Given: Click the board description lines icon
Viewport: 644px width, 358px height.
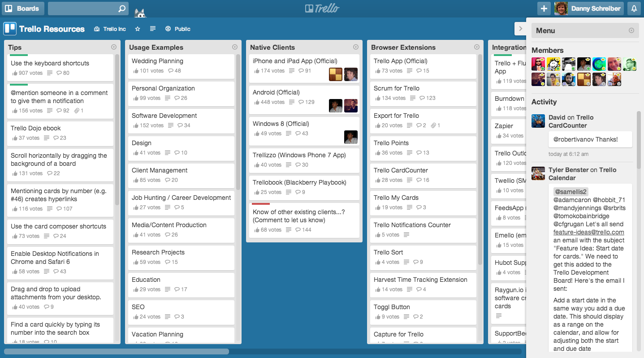Looking at the screenshot, I should tap(153, 29).
